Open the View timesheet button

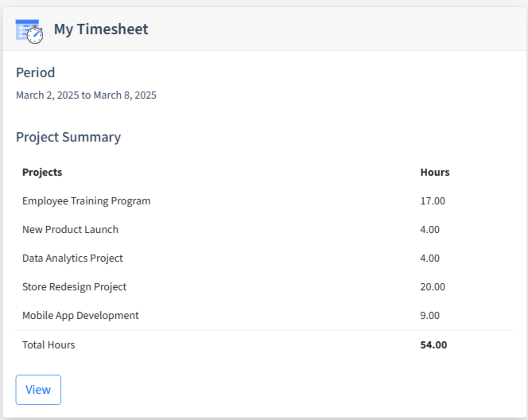(x=38, y=390)
